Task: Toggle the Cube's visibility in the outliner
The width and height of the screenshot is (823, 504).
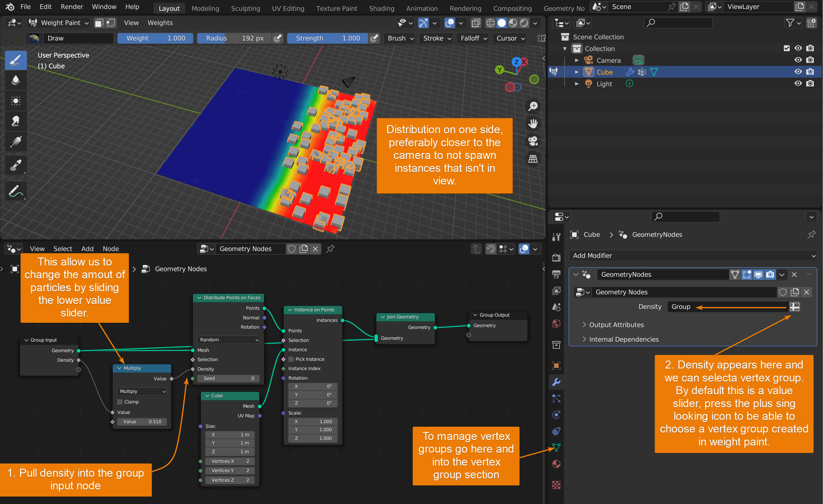Action: 798,71
